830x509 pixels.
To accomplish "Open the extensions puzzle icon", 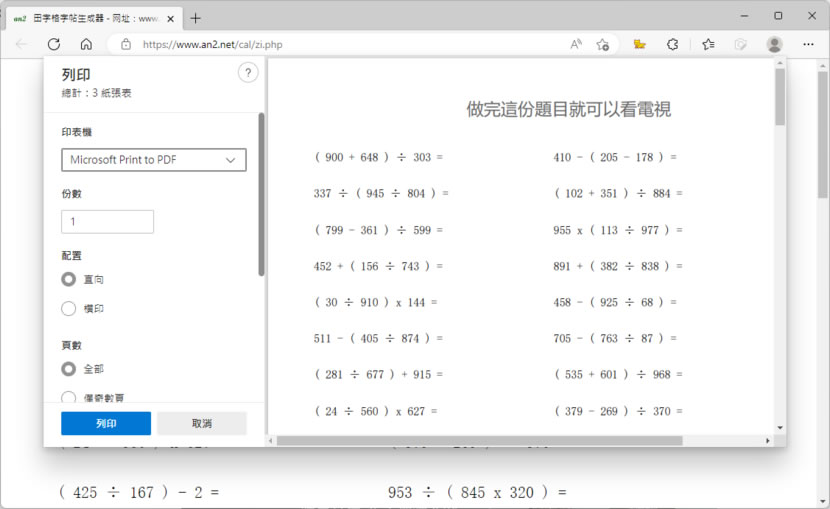I will 673,44.
